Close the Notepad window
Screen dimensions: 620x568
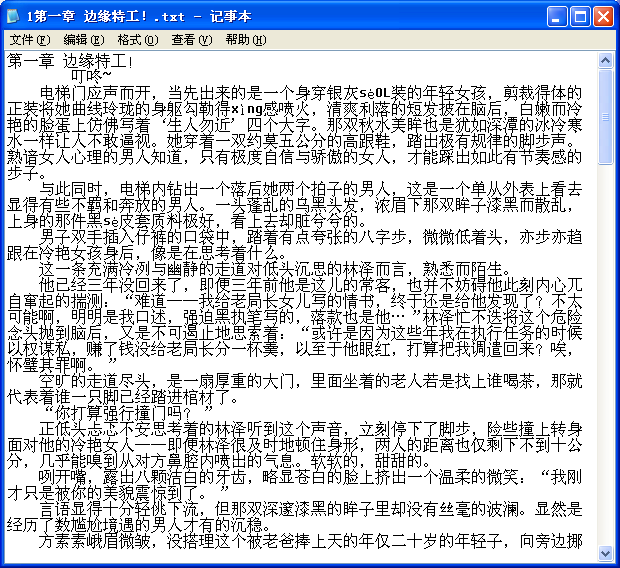603,16
